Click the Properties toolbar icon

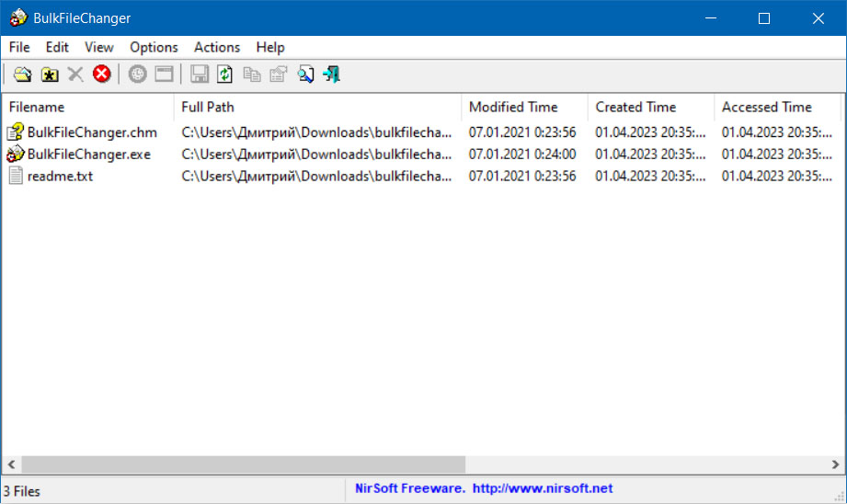coord(278,74)
